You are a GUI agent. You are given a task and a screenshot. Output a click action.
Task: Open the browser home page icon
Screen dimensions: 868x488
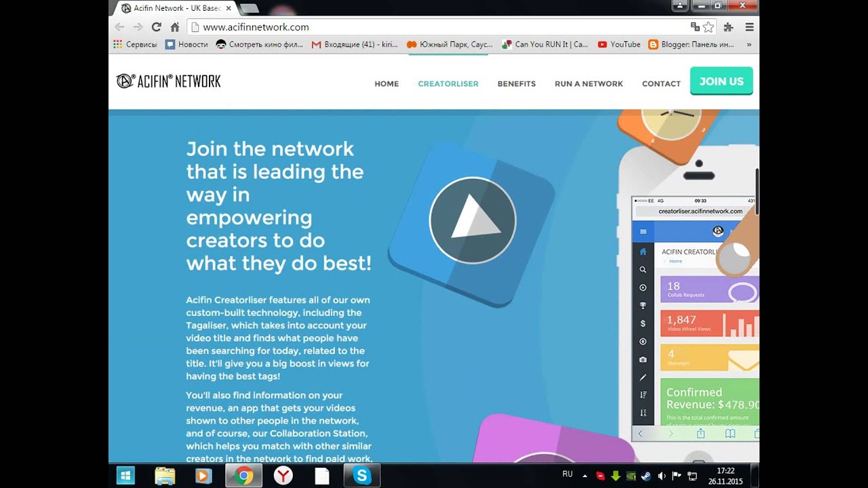175,27
